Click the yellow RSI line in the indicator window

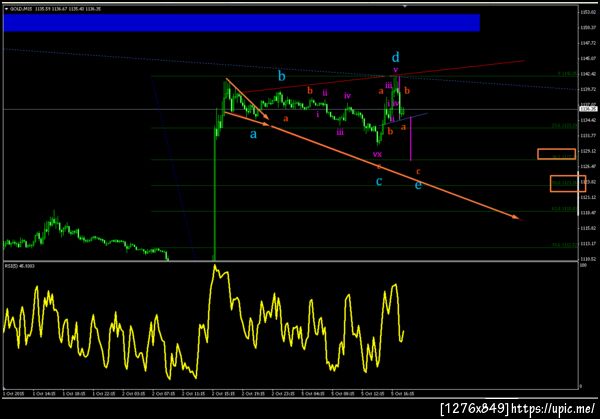[203, 323]
